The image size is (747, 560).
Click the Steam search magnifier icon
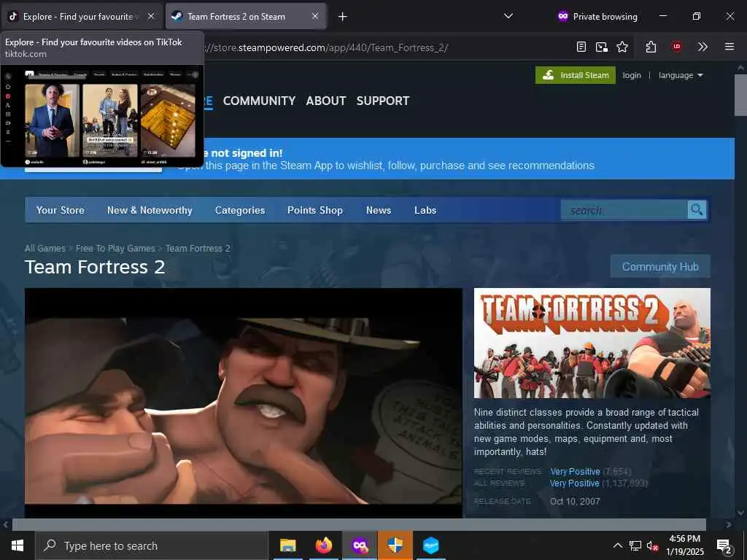point(697,209)
